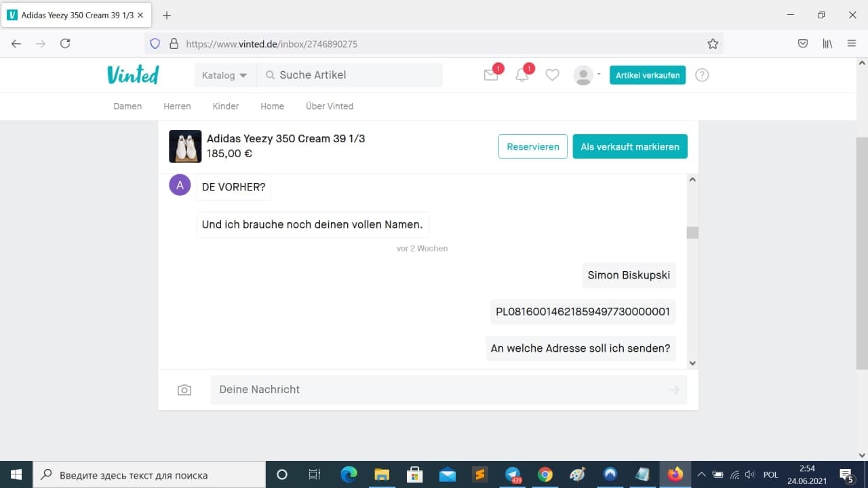868x488 pixels.
Task: Open Google Chrome from taskbar
Action: coord(545,474)
